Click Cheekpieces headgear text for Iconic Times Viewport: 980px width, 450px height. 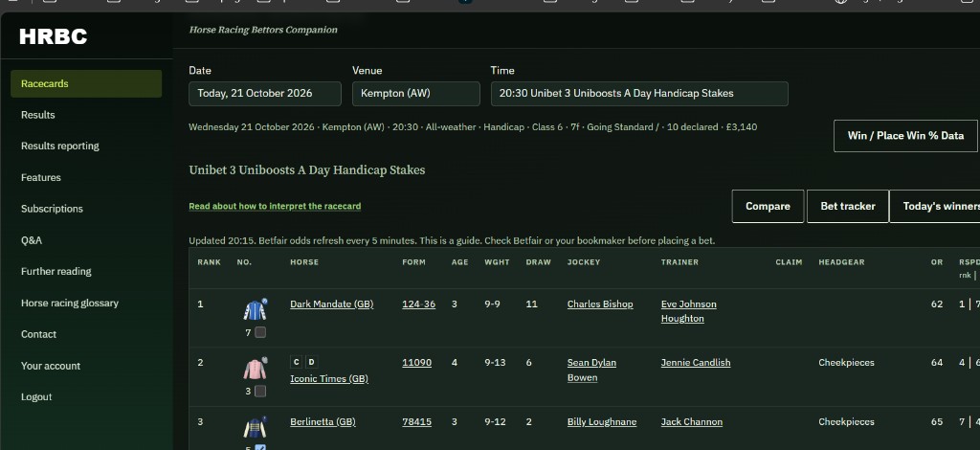846,363
